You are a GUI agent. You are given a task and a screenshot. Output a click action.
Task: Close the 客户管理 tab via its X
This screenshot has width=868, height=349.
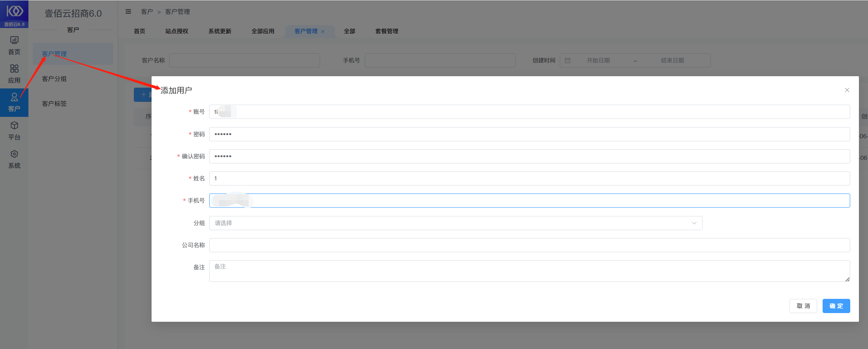click(x=323, y=32)
